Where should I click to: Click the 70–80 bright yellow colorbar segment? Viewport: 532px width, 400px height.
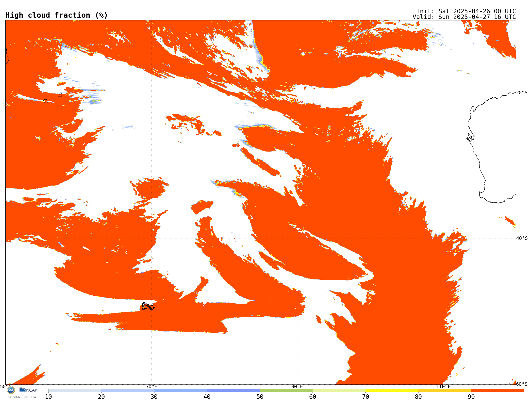tap(392, 391)
